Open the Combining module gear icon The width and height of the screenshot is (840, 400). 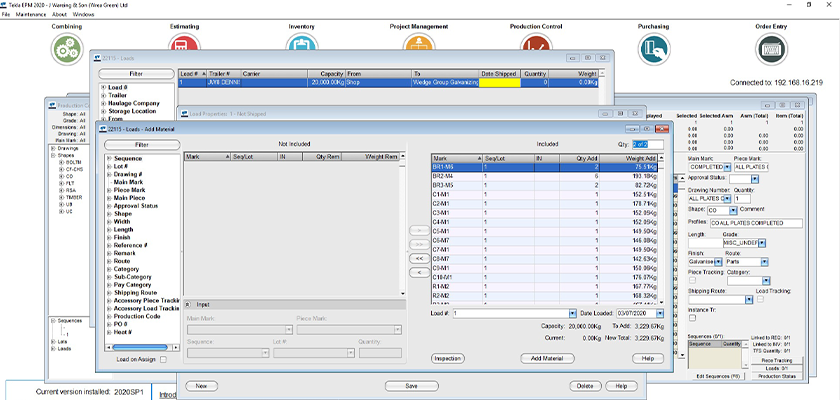(x=67, y=47)
